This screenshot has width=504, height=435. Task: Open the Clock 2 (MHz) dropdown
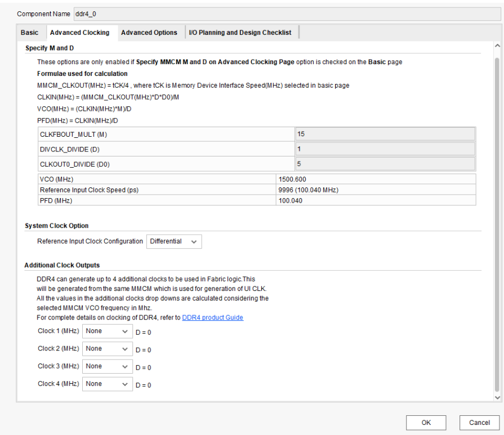point(108,349)
